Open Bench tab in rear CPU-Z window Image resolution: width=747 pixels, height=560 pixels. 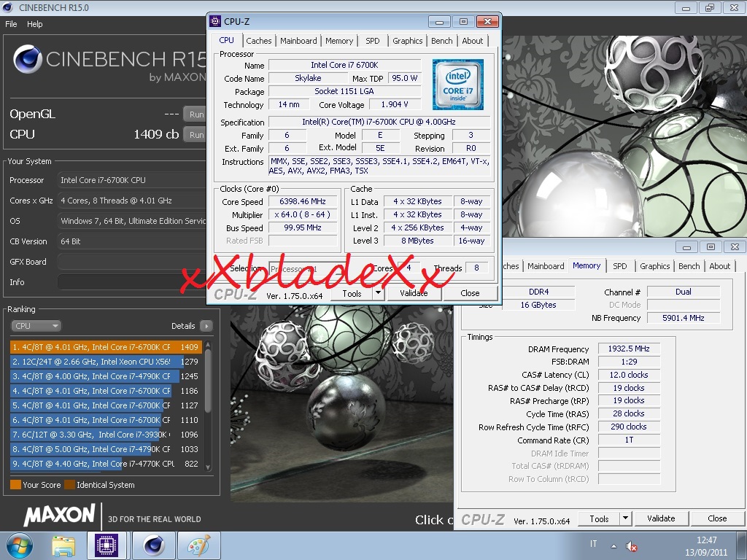click(689, 266)
